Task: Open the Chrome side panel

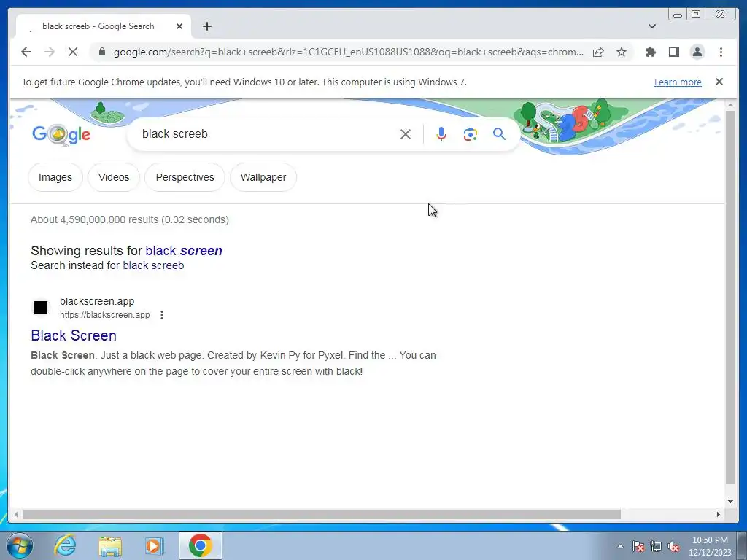Action: point(673,52)
